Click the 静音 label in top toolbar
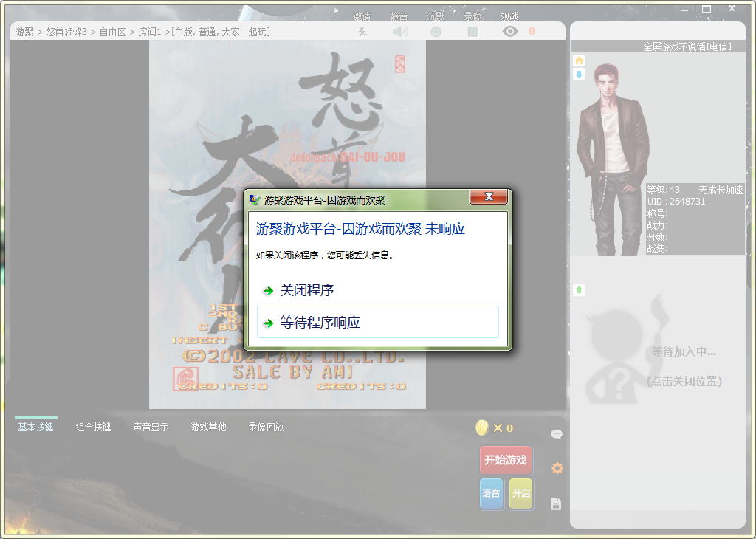 coord(399,16)
